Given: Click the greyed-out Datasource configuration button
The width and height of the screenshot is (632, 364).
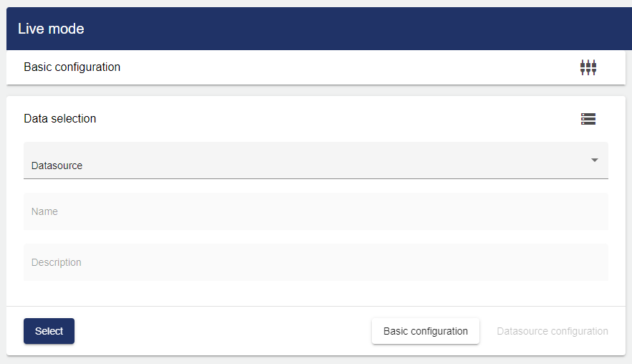Looking at the screenshot, I should click(x=552, y=331).
